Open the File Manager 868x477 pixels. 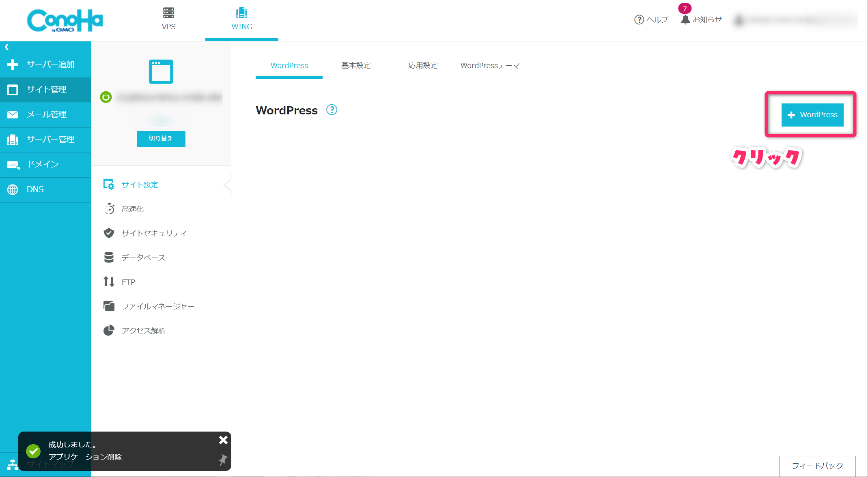tap(158, 306)
